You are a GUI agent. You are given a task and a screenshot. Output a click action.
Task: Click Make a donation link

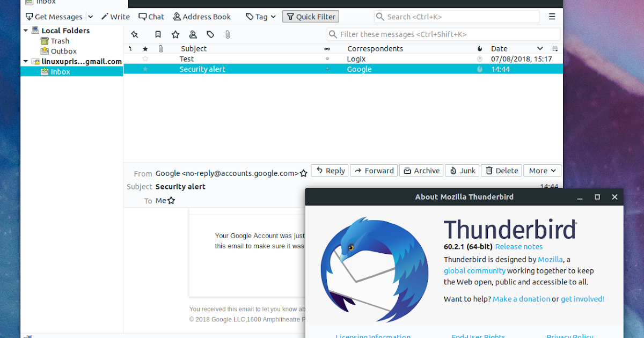pyautogui.click(x=521, y=299)
